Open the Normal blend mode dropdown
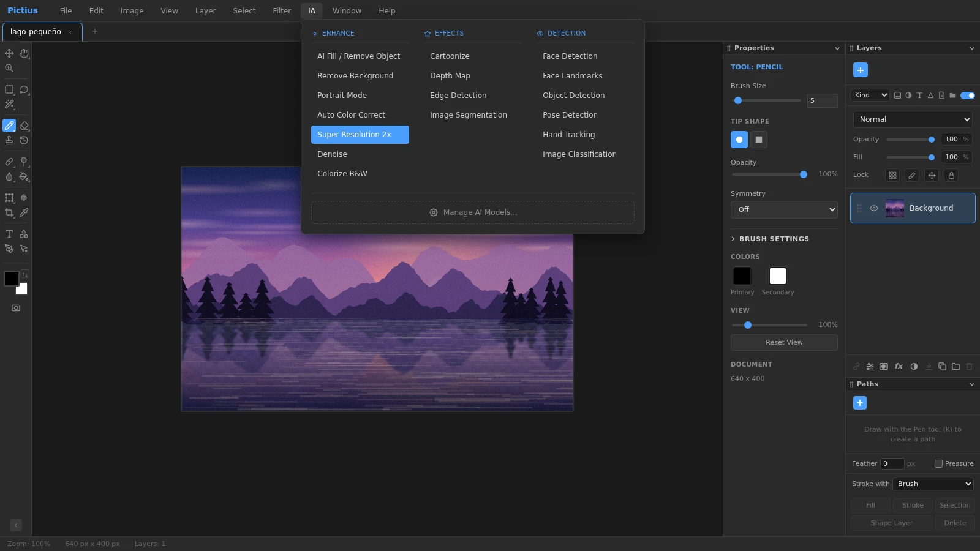This screenshot has width=980, height=551. pos(913,119)
